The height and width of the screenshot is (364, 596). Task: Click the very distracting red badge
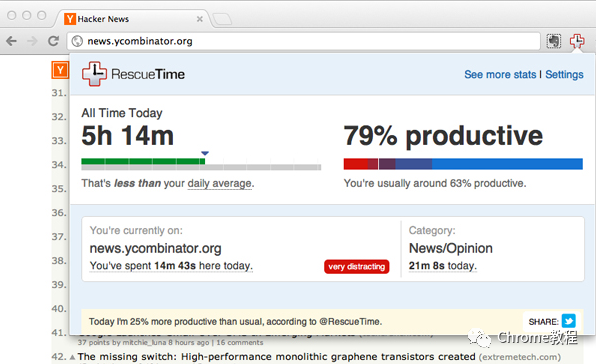coord(357,266)
